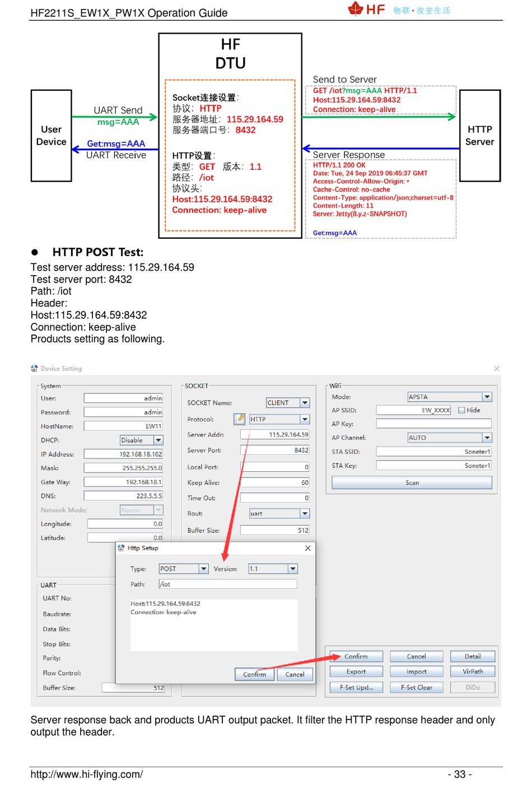532x789 pixels.
Task: Expand the Type POST dropdown in Http Setup
Action: 204,569
